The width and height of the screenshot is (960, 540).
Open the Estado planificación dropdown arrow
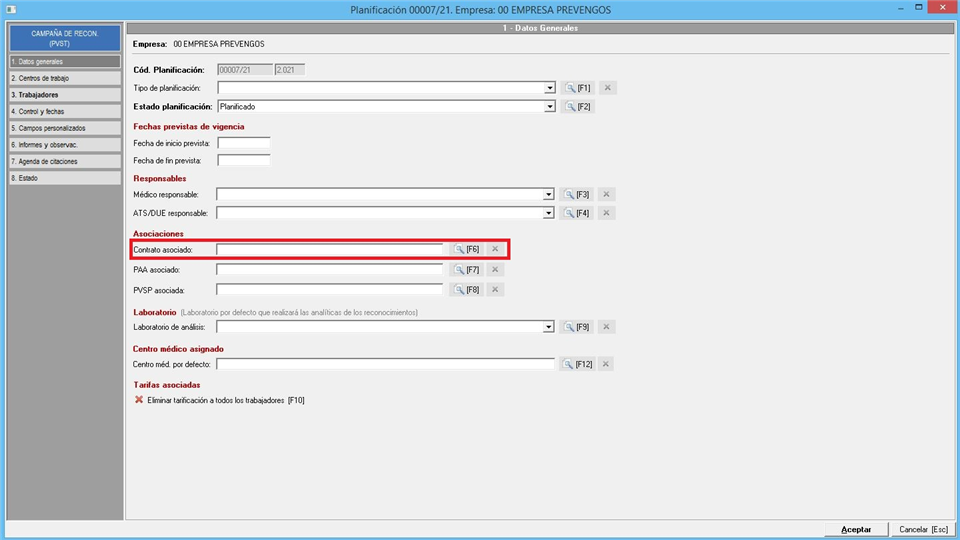tap(549, 106)
